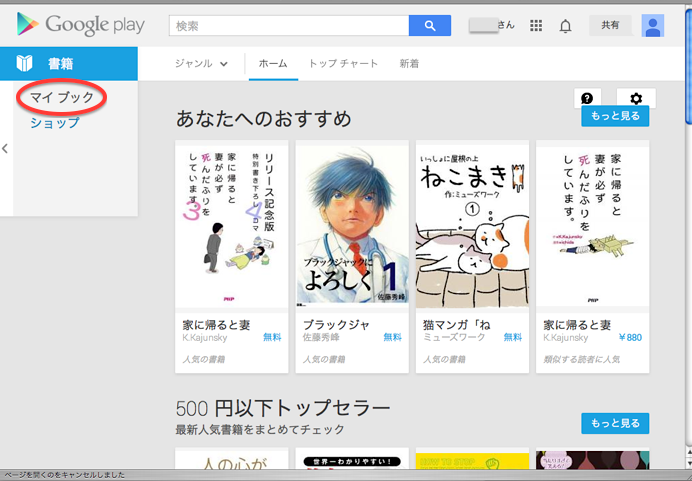
Task: Click author 佐藤秀峰
Action: point(323,338)
